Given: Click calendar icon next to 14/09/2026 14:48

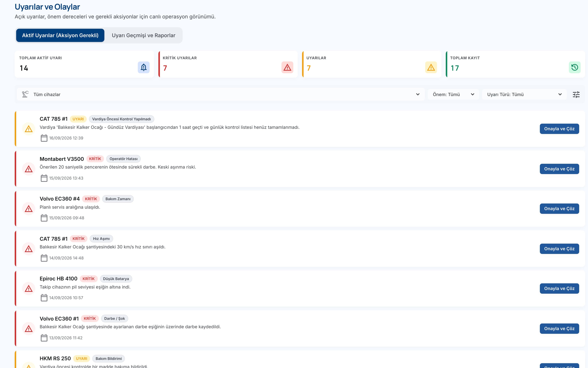Looking at the screenshot, I should [44, 258].
